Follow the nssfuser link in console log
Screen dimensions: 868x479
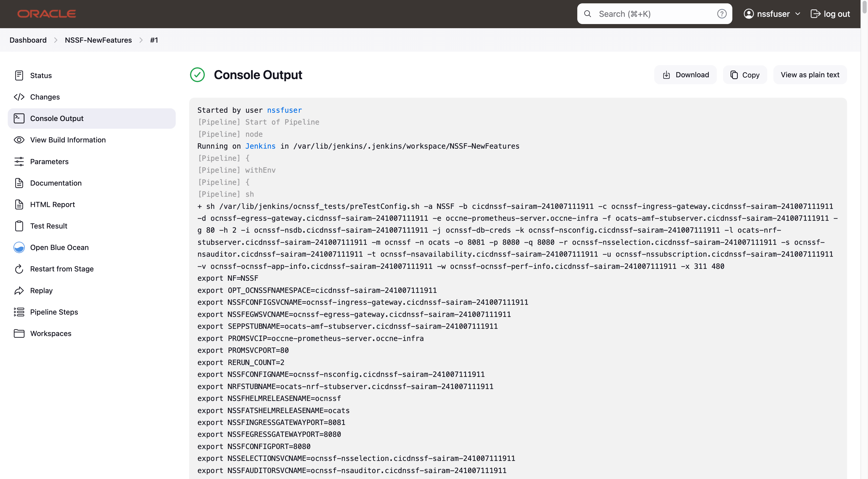pos(284,110)
